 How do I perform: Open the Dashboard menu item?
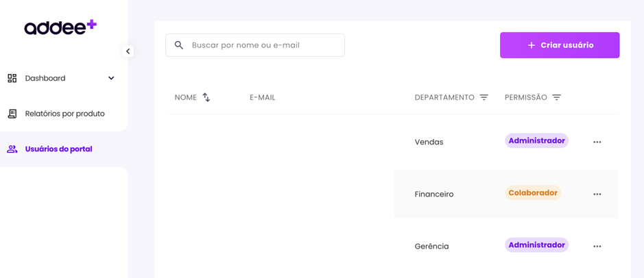pyautogui.click(x=45, y=78)
